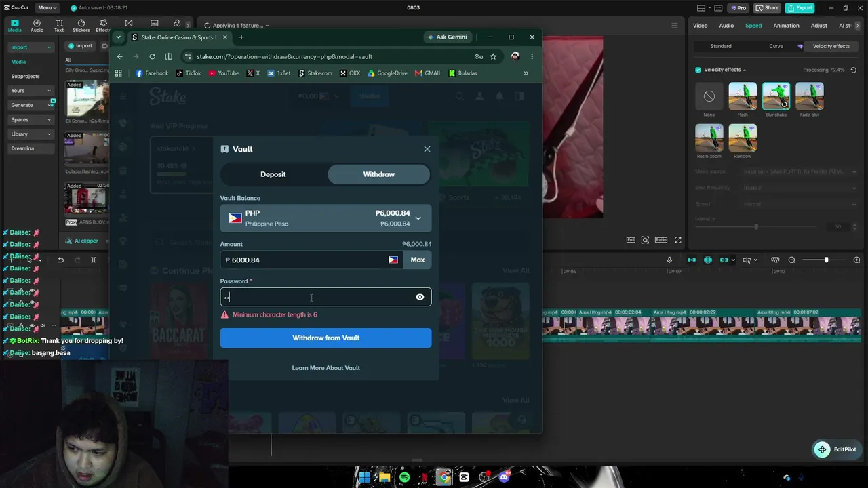The image size is (868, 488).
Task: Go back in the Chrome browser
Action: coord(120,56)
